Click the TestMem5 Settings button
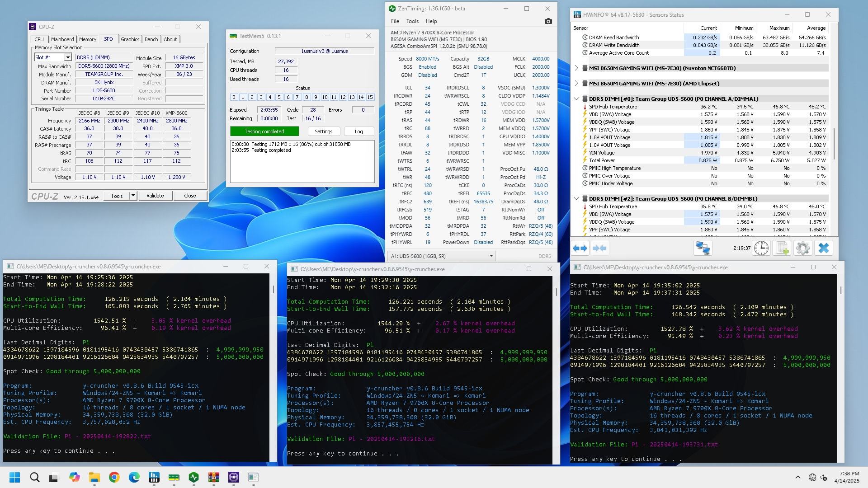Viewport: 868px width, 488px height. (323, 131)
